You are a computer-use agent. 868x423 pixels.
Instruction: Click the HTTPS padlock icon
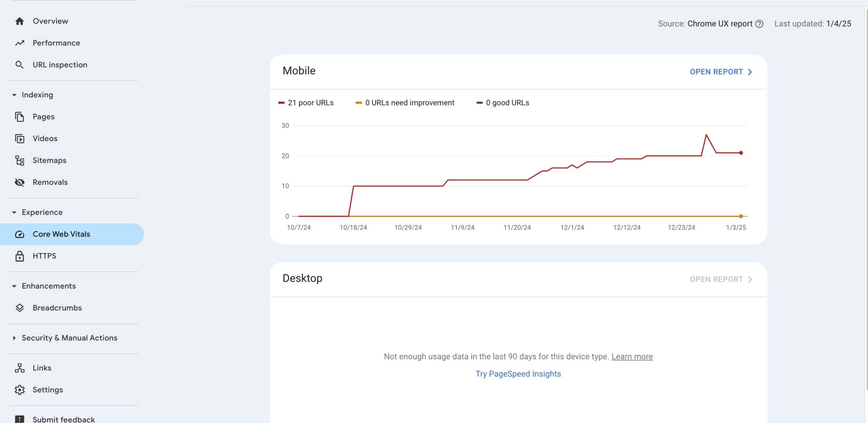(x=20, y=256)
